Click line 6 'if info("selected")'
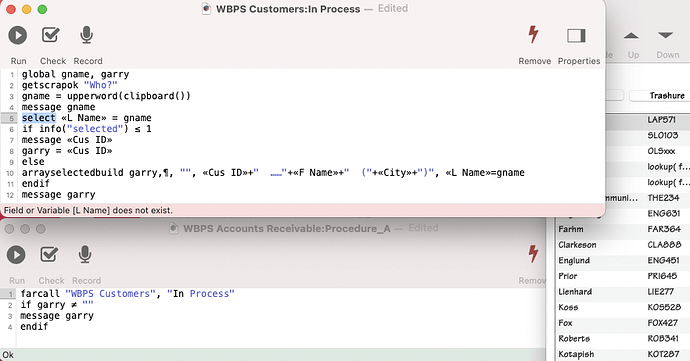 pos(86,129)
